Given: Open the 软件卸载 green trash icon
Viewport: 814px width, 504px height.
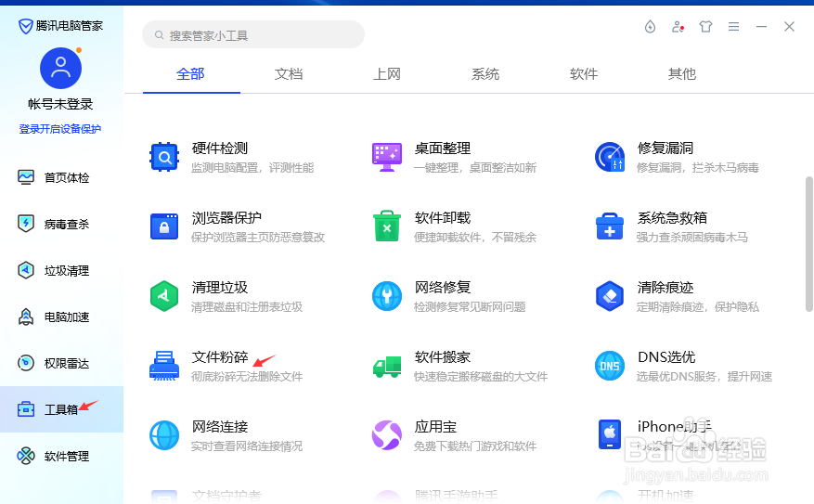Looking at the screenshot, I should (x=387, y=226).
